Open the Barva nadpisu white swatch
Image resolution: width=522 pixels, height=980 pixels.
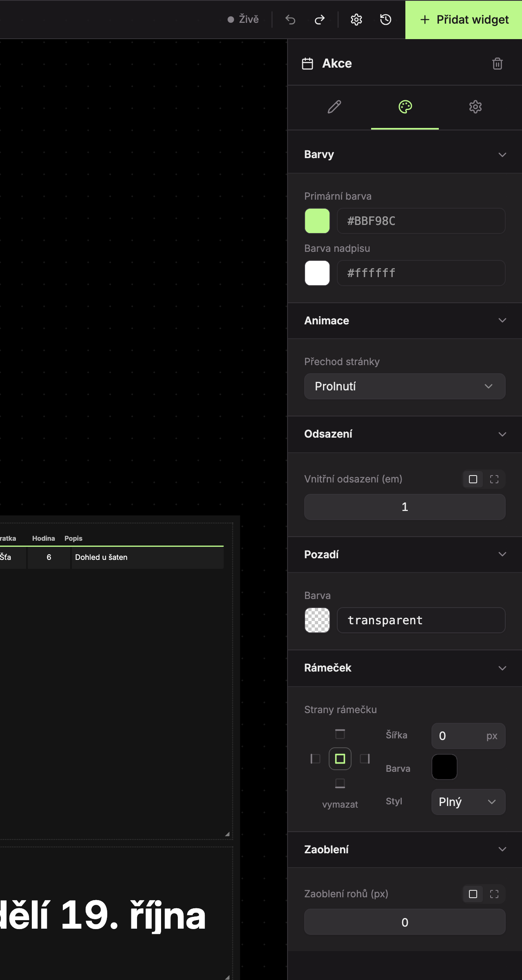click(317, 273)
